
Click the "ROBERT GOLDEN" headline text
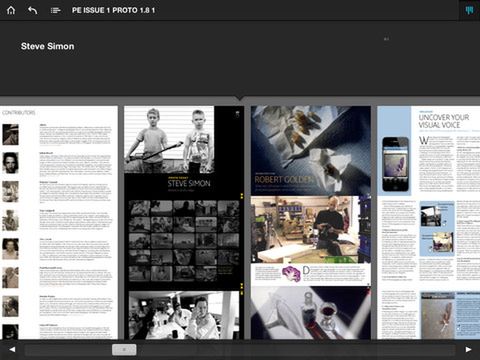point(284,180)
